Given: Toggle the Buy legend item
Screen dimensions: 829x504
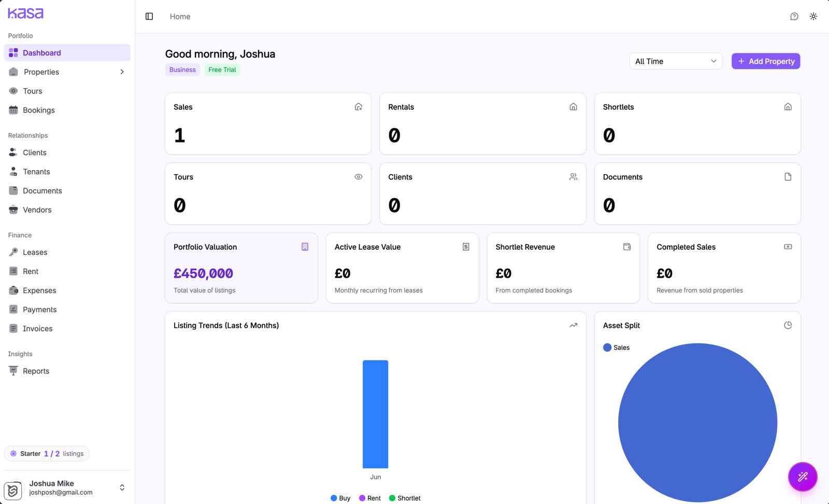Looking at the screenshot, I should point(340,498).
